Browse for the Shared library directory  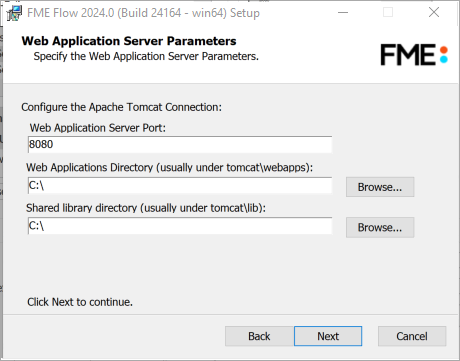[380, 227]
